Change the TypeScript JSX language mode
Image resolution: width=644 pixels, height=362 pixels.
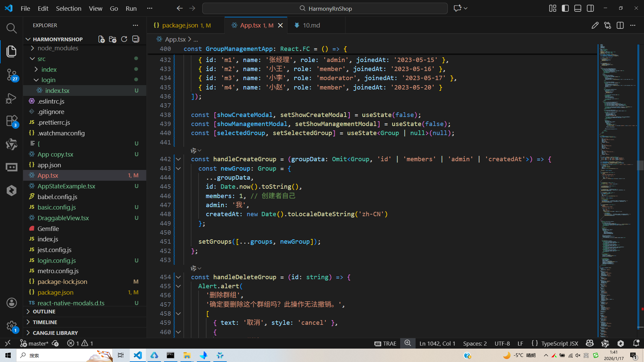point(559,343)
